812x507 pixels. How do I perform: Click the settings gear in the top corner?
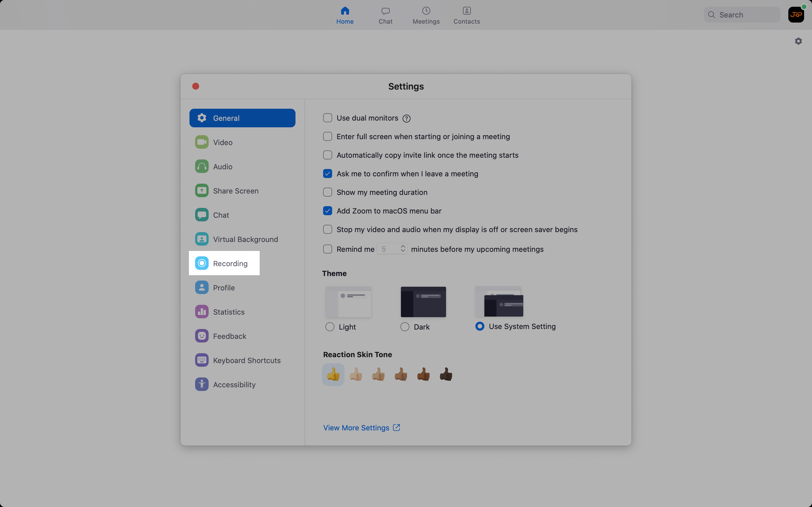pyautogui.click(x=798, y=41)
